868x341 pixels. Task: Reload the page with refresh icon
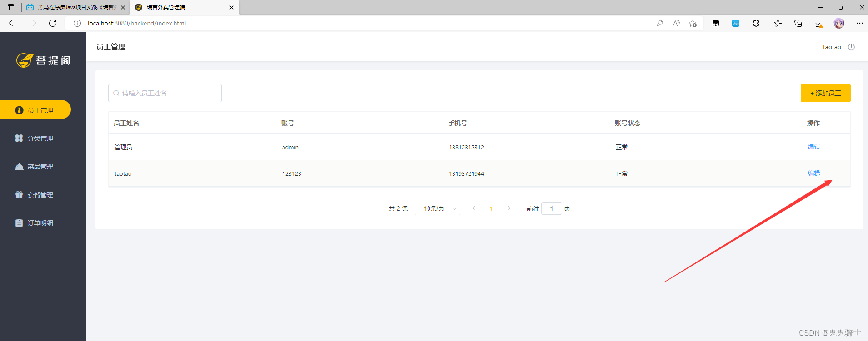(x=53, y=23)
